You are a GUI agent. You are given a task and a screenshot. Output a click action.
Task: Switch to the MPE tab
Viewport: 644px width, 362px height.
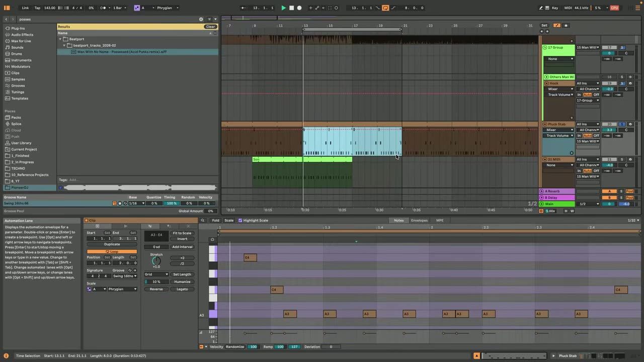[440, 220]
